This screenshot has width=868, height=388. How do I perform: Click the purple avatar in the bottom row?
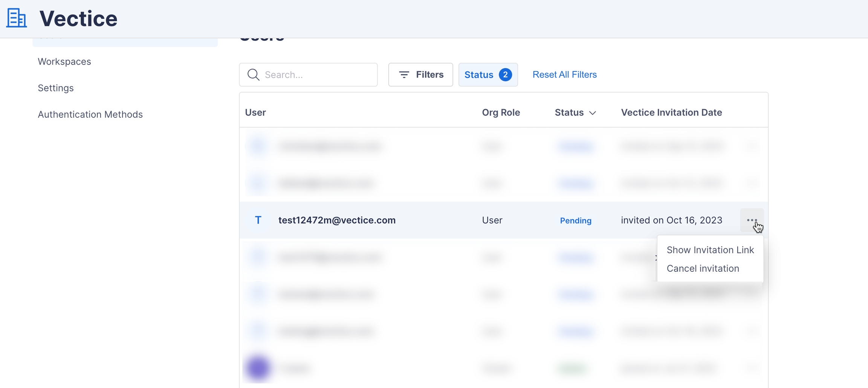(258, 367)
